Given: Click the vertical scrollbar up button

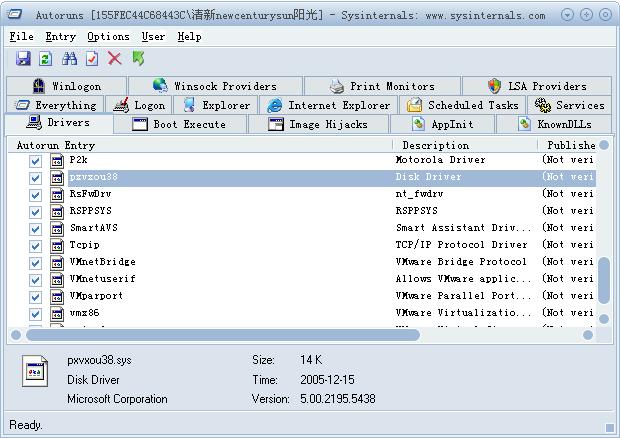Looking at the screenshot, I should 604,145.
